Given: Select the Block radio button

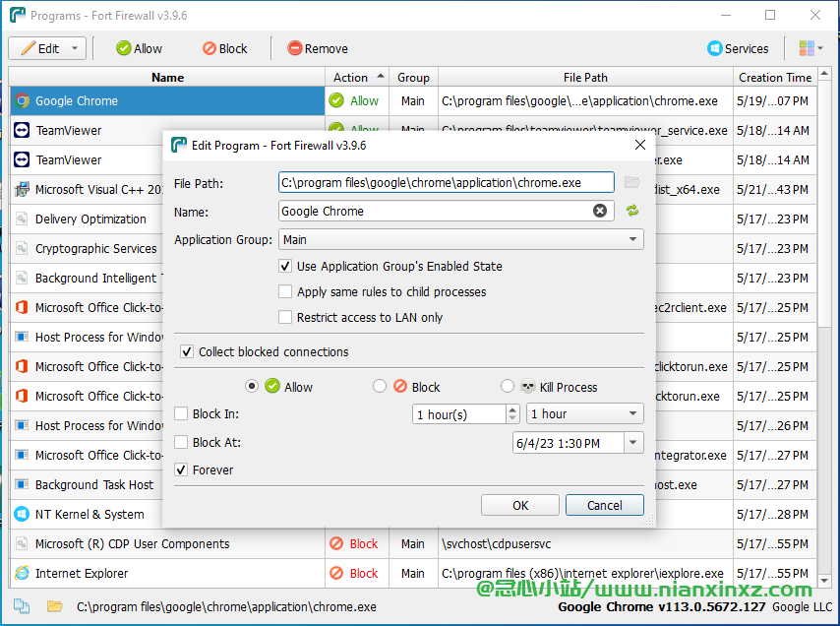Looking at the screenshot, I should pyautogui.click(x=380, y=387).
